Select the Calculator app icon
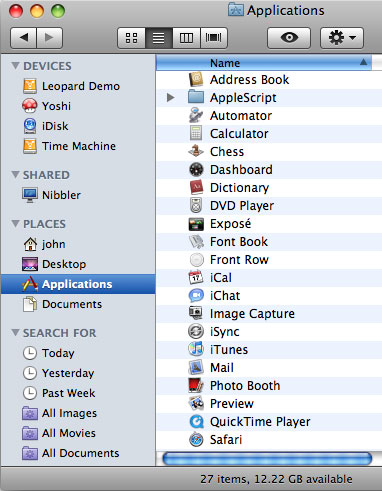Viewport: 382px width, 491px height. (196, 134)
